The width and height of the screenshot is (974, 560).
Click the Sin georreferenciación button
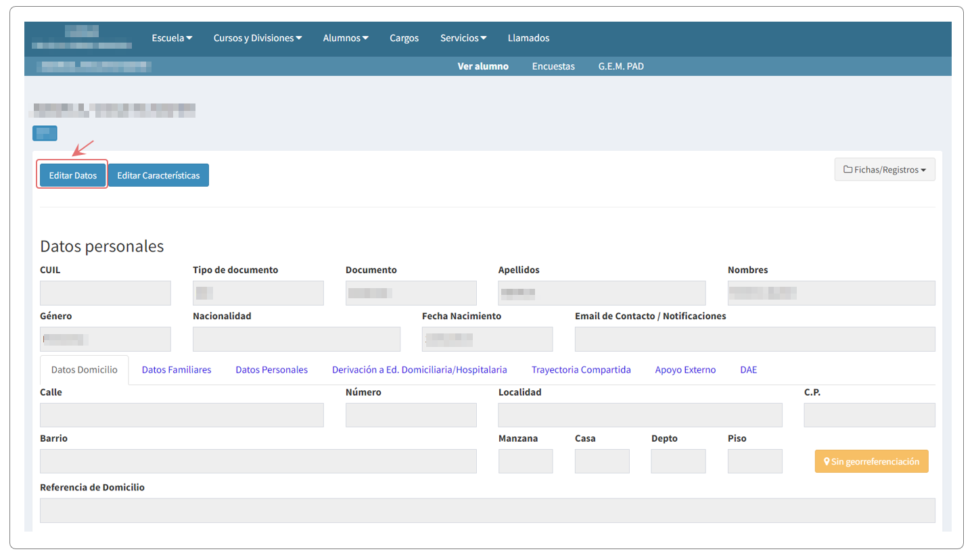click(871, 461)
